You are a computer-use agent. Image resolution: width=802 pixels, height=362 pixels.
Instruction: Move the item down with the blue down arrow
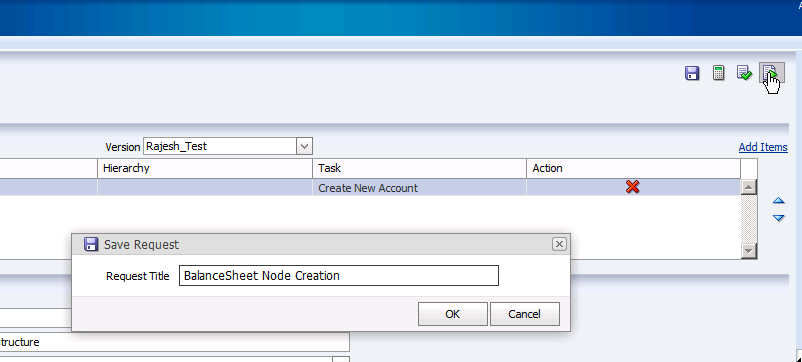(778, 218)
